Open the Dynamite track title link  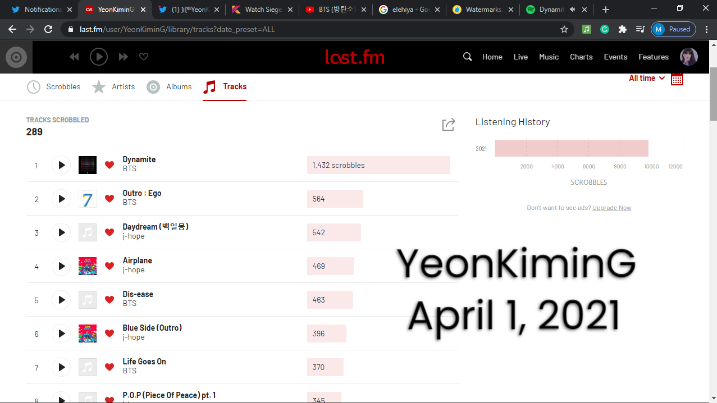[139, 159]
